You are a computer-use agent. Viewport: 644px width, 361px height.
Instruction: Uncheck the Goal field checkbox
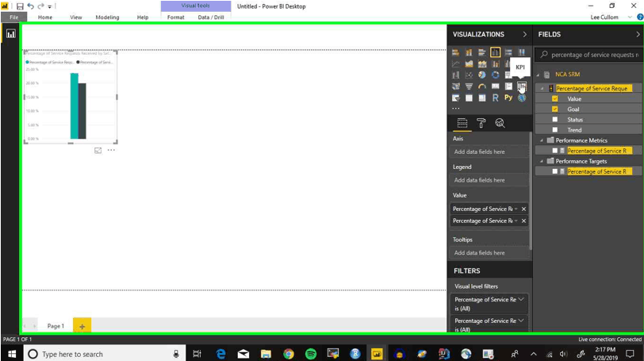coord(555,109)
